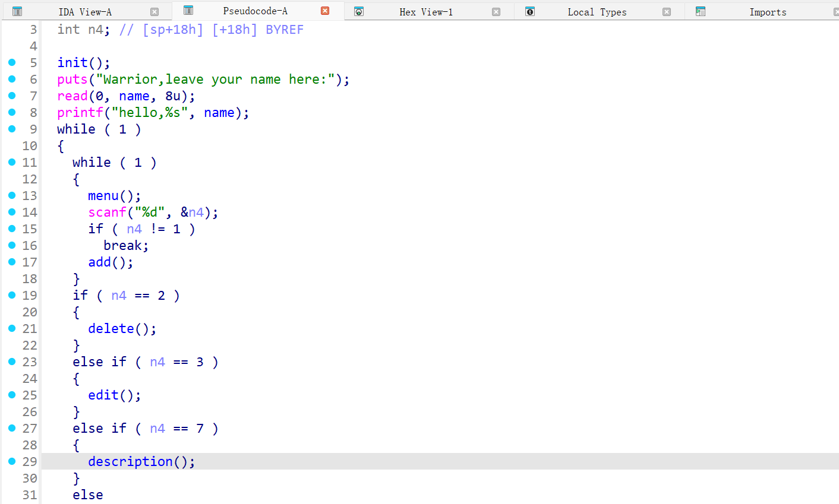This screenshot has width=839, height=504.
Task: Click the name argument in printf call
Action: click(219, 112)
